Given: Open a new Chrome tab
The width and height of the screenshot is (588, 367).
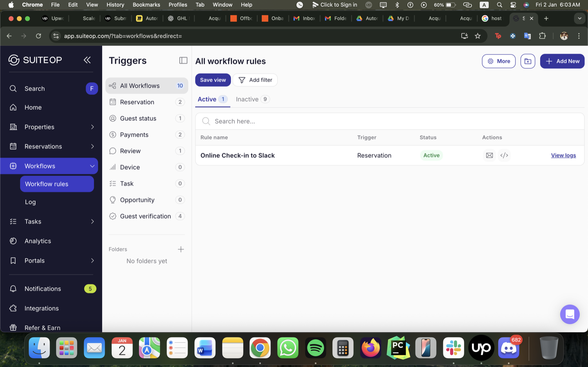Looking at the screenshot, I should point(546,18).
